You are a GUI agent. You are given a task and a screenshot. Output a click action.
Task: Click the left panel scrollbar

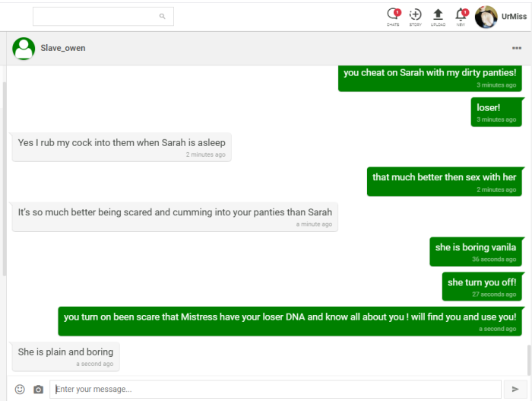[3, 175]
